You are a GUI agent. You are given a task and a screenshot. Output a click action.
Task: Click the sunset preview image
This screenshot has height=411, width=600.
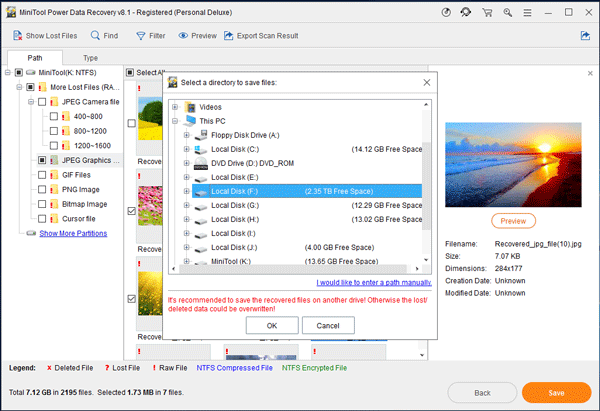[513, 165]
